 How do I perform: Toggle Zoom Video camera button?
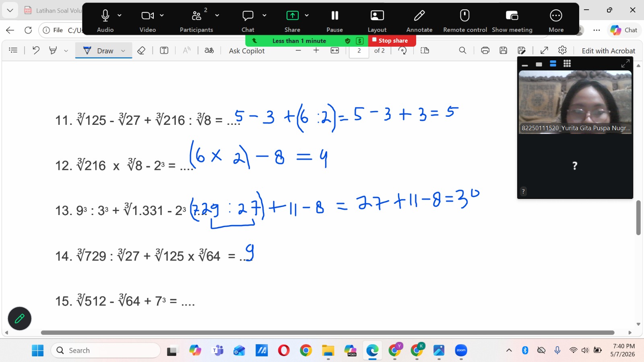pos(147,20)
